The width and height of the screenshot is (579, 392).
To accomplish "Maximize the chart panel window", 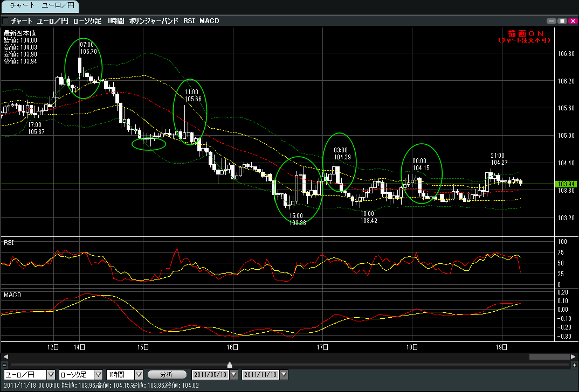I will (x=562, y=21).
